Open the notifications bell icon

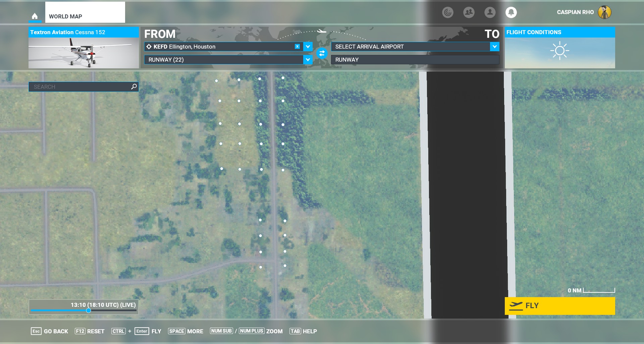click(x=511, y=12)
